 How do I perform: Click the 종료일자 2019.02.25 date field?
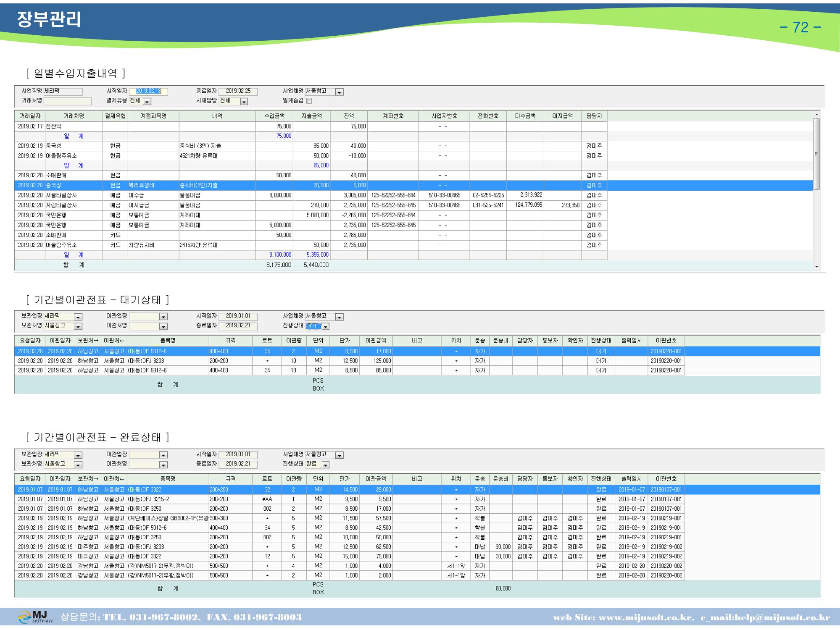pyautogui.click(x=238, y=92)
